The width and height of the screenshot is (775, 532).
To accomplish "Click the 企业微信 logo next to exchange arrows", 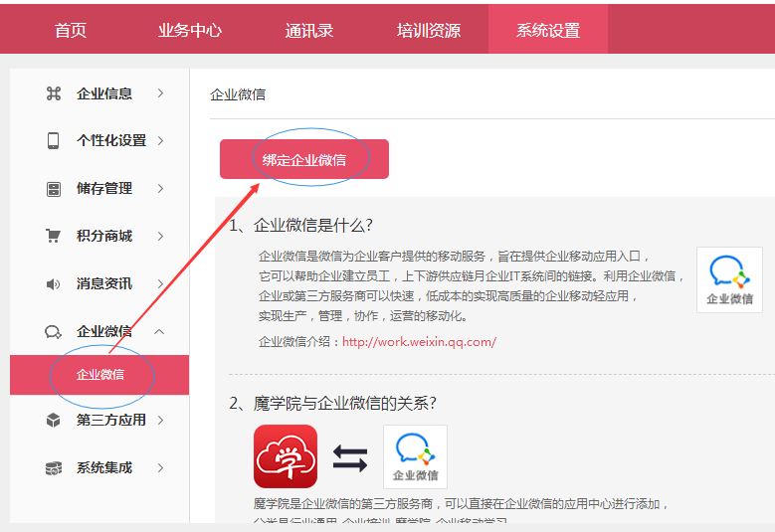I will pos(415,456).
